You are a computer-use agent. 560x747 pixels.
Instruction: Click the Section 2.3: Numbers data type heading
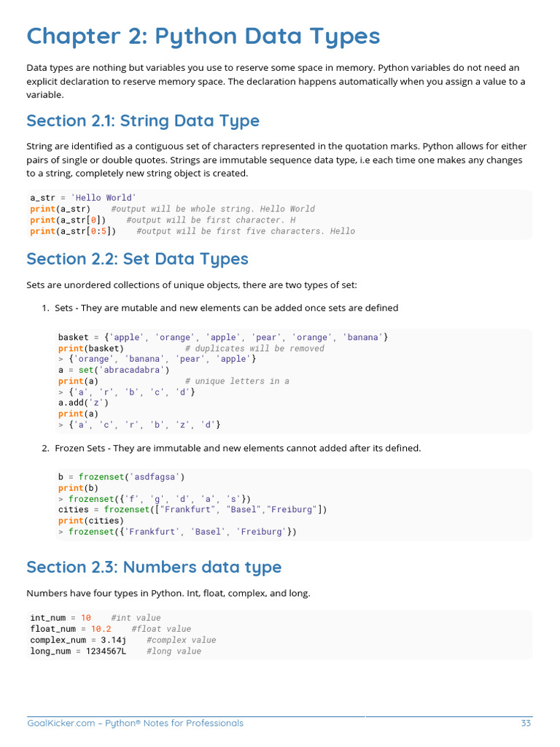pos(154,567)
